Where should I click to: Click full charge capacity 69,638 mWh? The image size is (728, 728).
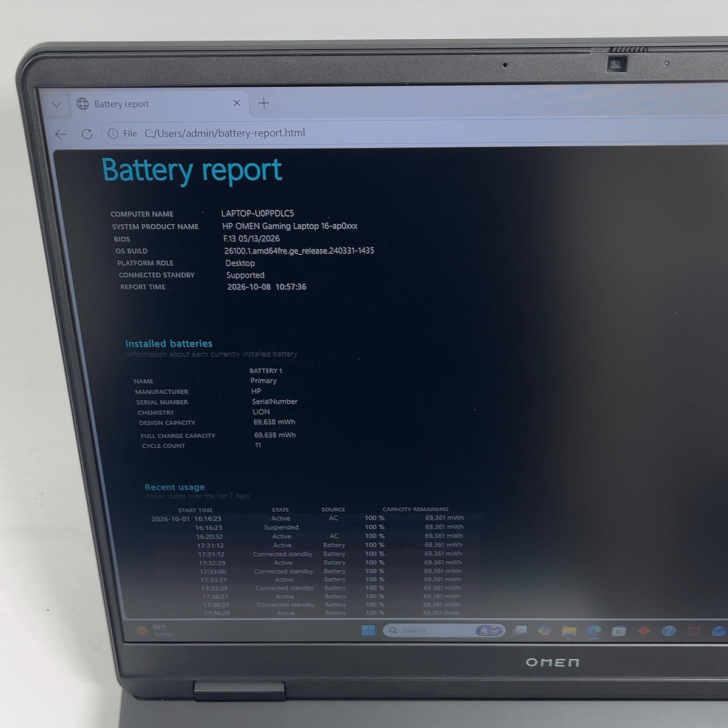275,435
